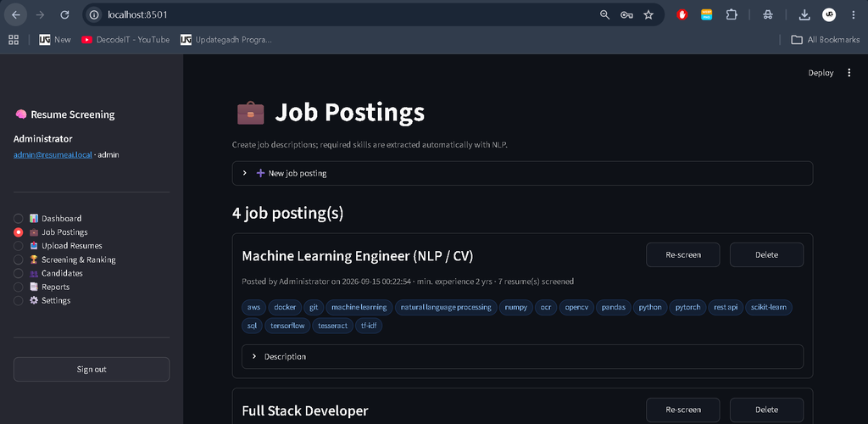Click the tesseract skill tag
Viewport: 868px width, 424px height.
[x=332, y=326]
